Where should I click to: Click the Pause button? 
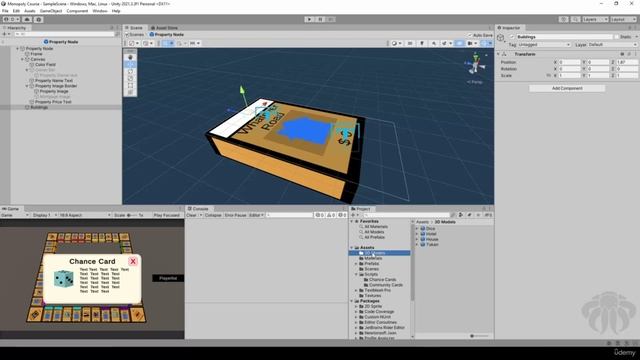320,19
